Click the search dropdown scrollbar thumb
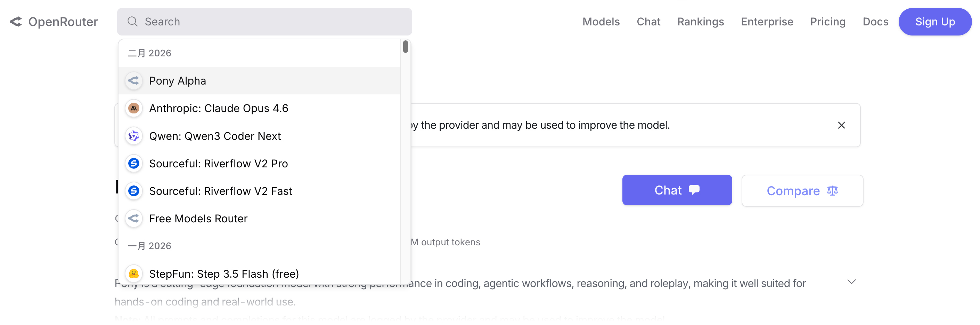 coord(405,47)
